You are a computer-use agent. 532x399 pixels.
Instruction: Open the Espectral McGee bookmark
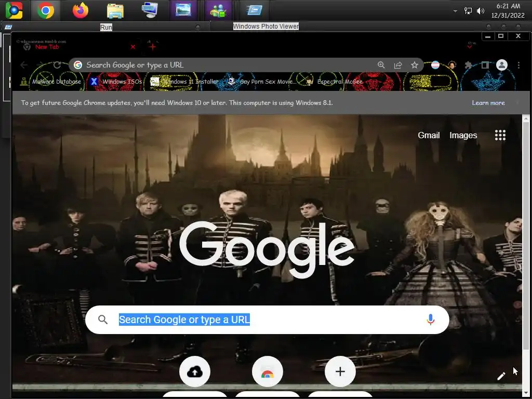click(x=334, y=82)
